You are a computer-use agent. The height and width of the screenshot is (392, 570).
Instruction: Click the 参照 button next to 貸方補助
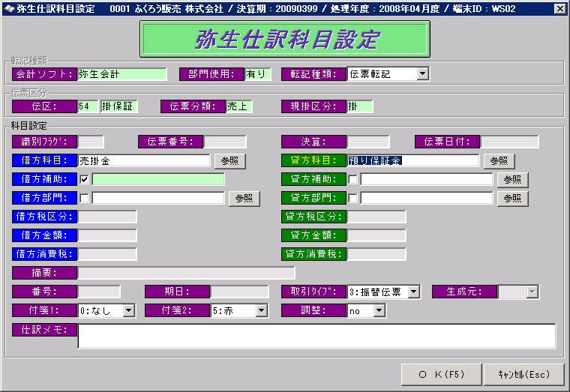point(512,179)
